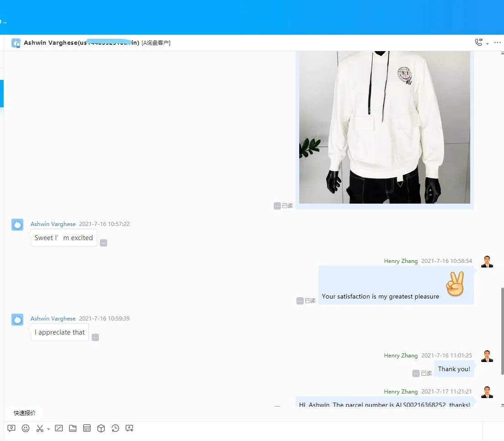504x441 pixels.
Task: Click the victory hand emoji in message
Action: point(455,283)
